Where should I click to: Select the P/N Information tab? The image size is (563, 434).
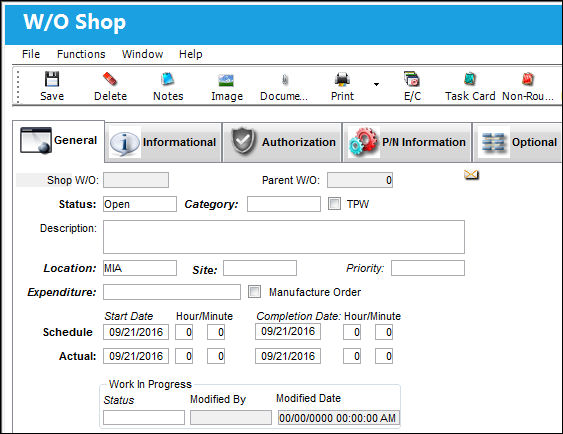(407, 143)
